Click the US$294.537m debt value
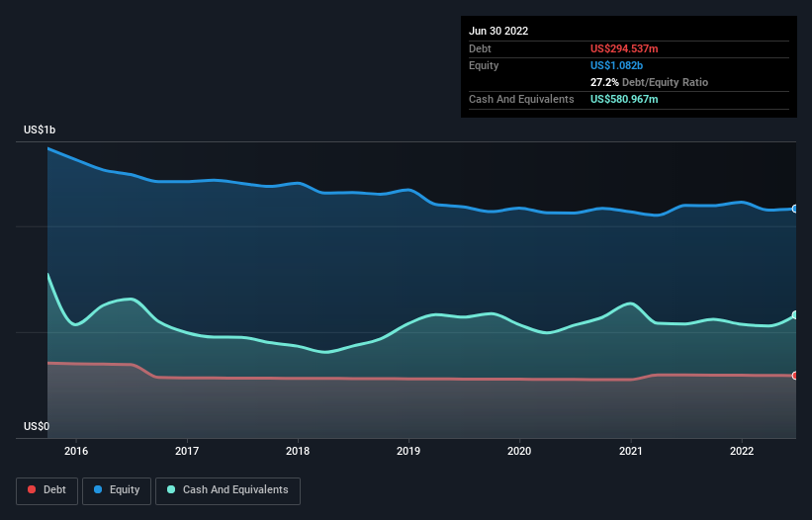812x520 pixels. (624, 48)
